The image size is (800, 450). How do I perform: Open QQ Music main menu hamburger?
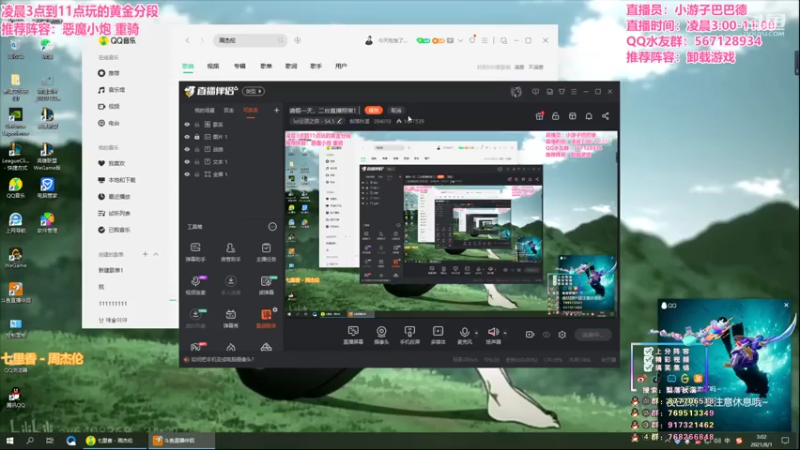pyautogui.click(x=485, y=40)
